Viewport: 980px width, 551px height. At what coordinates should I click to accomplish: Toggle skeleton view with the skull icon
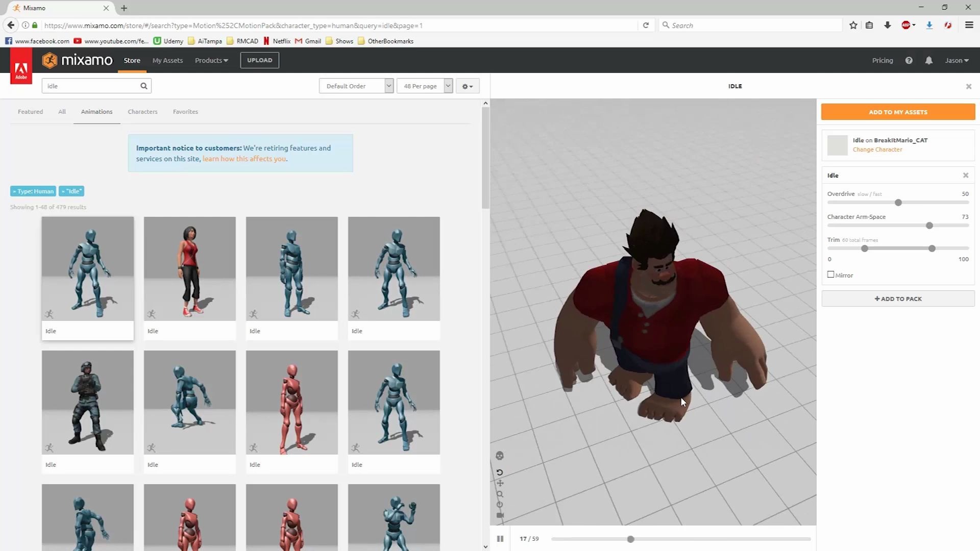[x=500, y=456]
